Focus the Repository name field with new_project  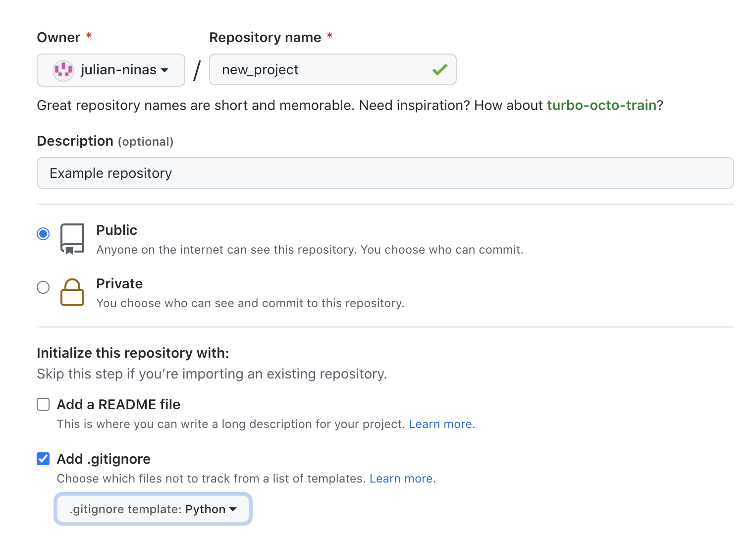(x=322, y=70)
